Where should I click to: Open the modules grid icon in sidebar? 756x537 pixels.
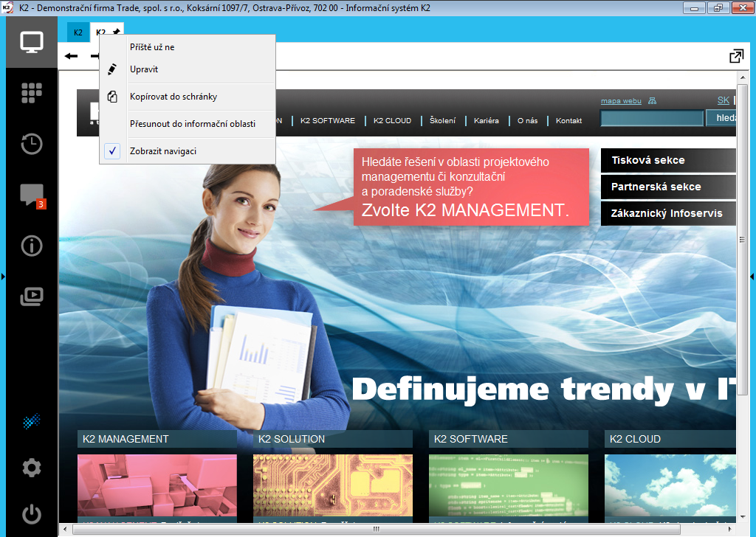point(31,92)
